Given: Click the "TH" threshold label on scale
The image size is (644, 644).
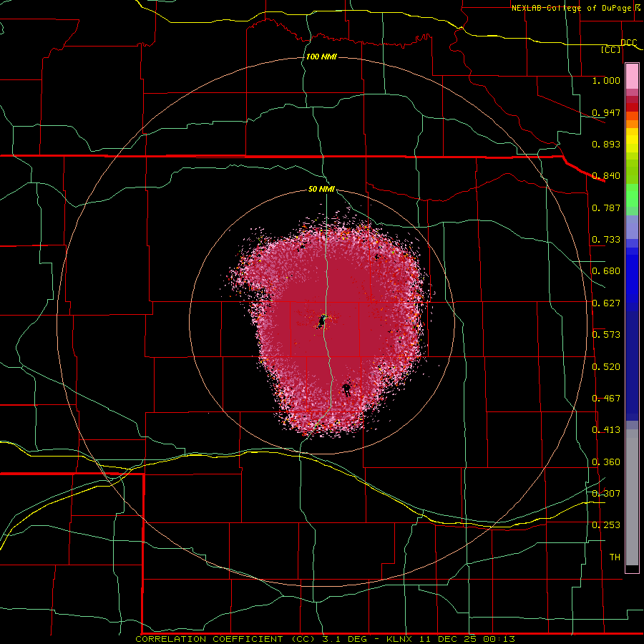Looking at the screenshot, I should (x=615, y=557).
